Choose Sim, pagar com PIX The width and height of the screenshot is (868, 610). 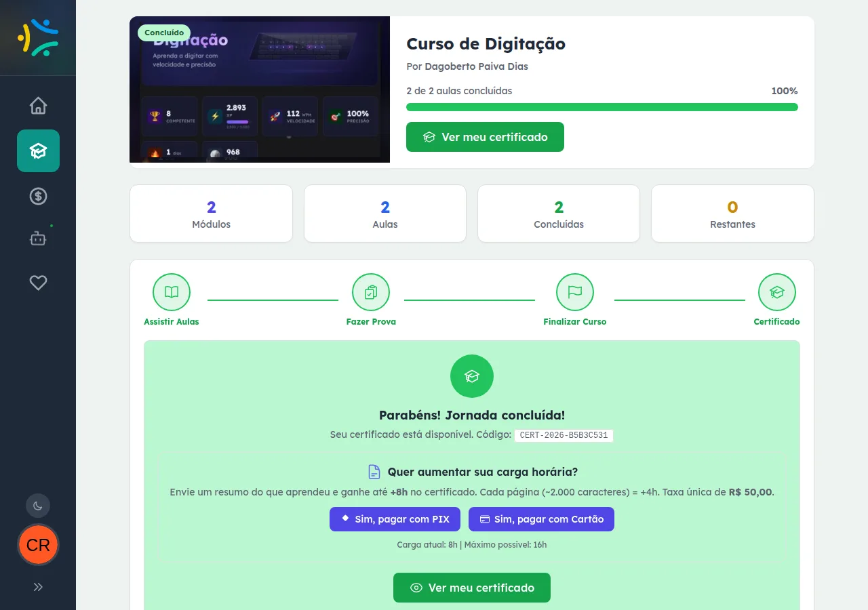pos(395,519)
